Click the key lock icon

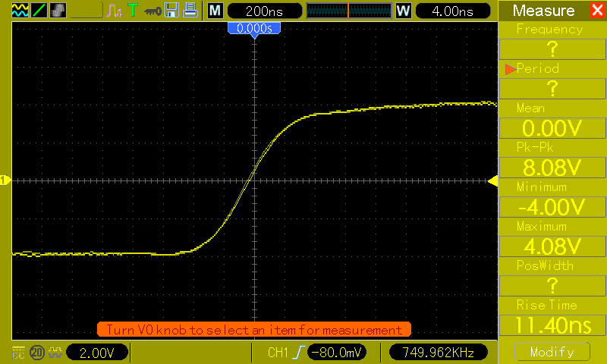tap(153, 11)
